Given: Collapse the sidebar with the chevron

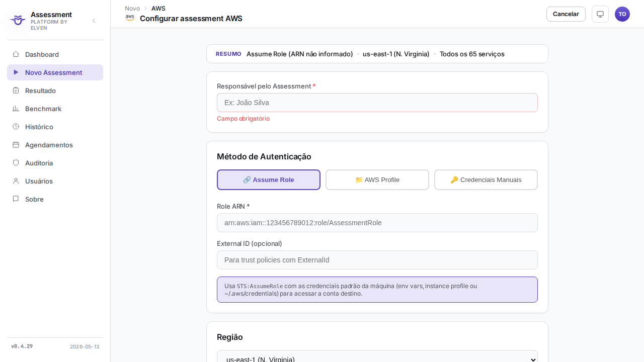Looking at the screenshot, I should 93,21.
